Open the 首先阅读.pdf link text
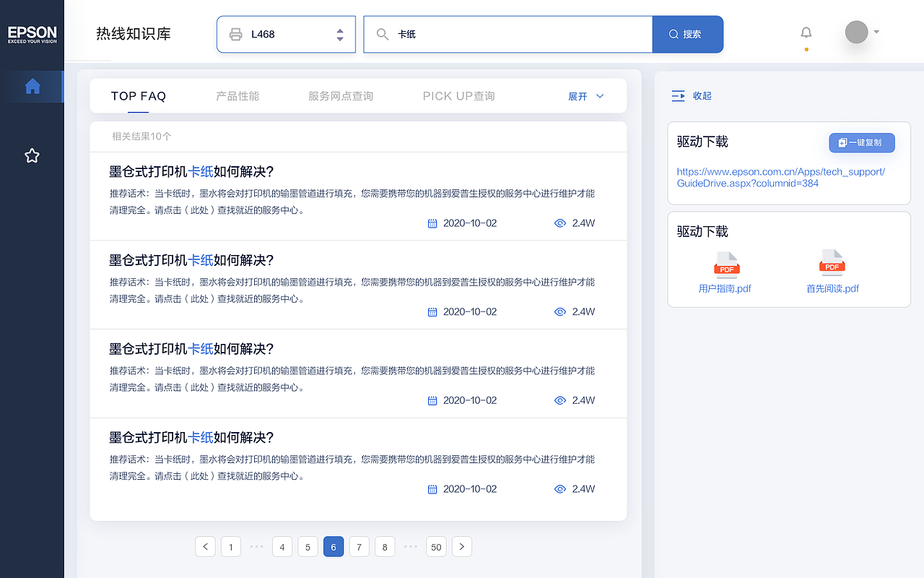Screen dimensions: 924x578 click(832, 288)
